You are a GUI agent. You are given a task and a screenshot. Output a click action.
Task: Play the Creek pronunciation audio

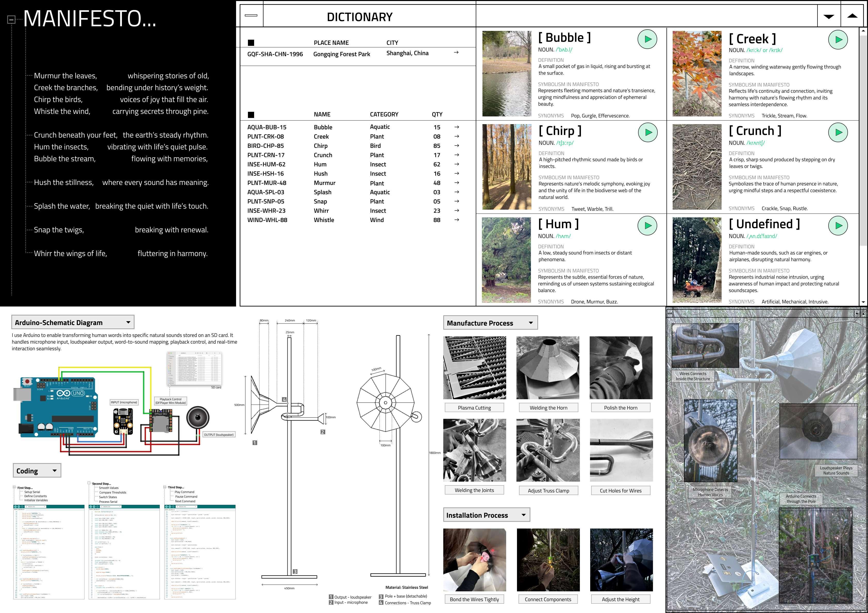coord(838,40)
